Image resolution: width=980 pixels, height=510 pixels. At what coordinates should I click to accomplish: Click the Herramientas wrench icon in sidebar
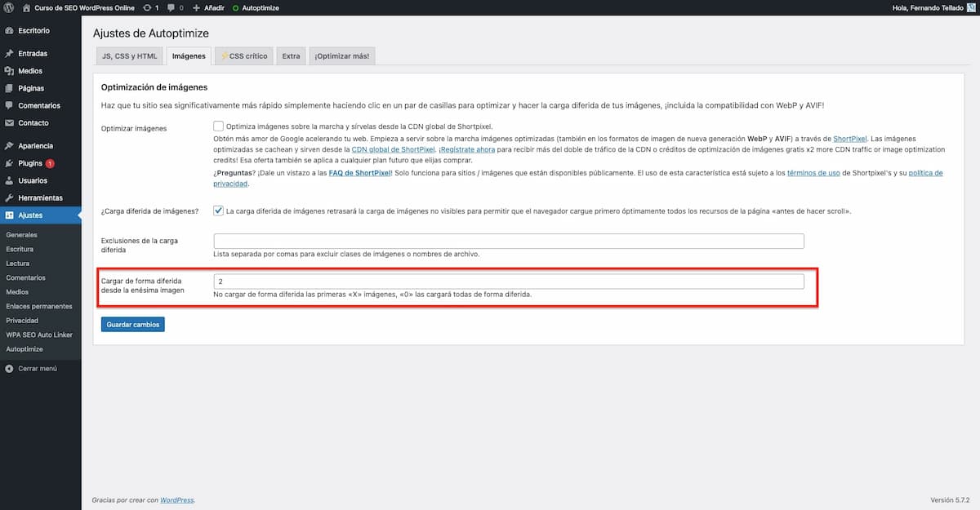pos(9,198)
